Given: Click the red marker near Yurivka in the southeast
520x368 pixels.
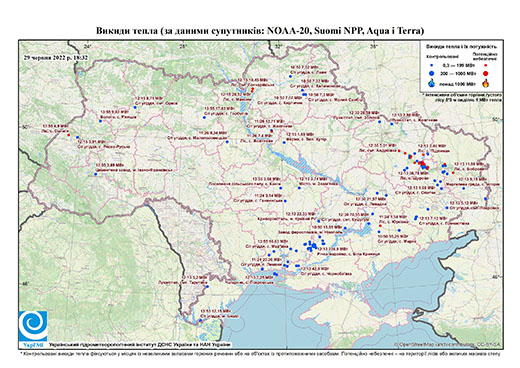Looking at the screenshot, I should pos(380,226).
